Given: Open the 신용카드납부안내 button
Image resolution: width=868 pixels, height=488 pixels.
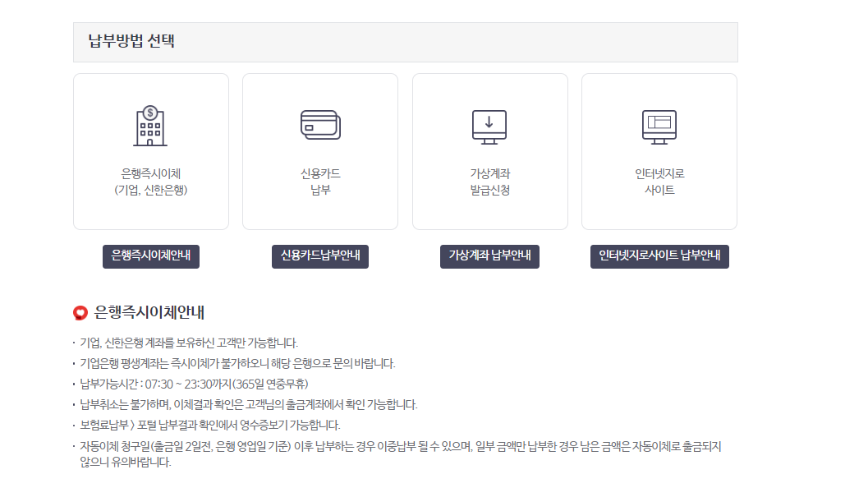Looking at the screenshot, I should point(320,256).
